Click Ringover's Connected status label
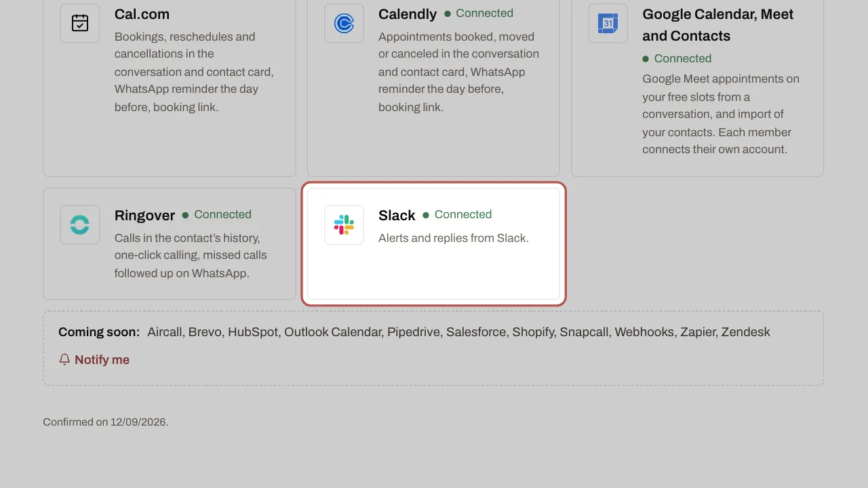 [x=222, y=214]
